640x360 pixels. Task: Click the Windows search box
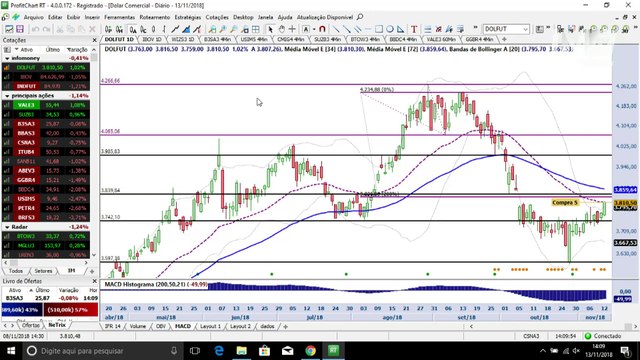coord(104,351)
